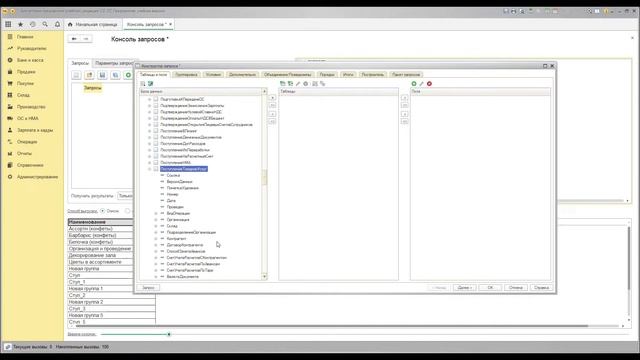Open the History clock icon
The height and width of the screenshot is (360, 640).
point(33,24)
